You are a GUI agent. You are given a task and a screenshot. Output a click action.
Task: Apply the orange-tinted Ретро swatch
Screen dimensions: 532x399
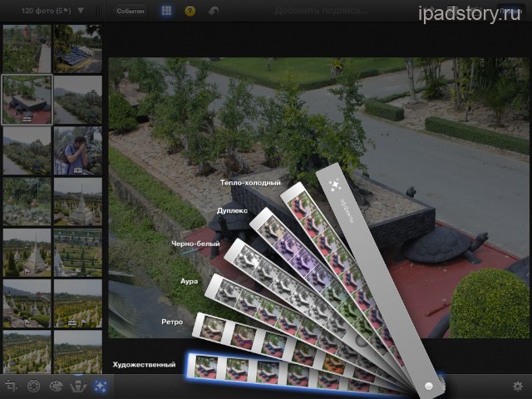coord(334,364)
